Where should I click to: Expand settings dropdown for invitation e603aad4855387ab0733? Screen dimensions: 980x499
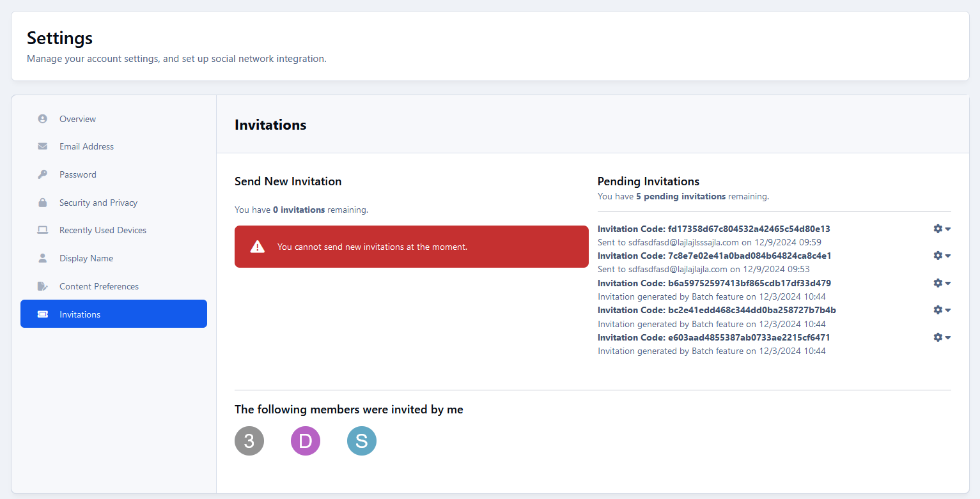point(947,337)
